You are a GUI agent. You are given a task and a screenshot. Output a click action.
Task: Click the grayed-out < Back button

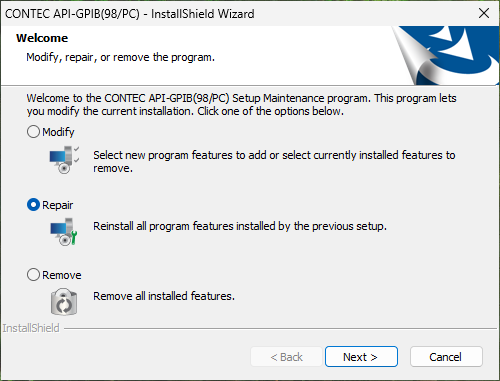tap(286, 357)
